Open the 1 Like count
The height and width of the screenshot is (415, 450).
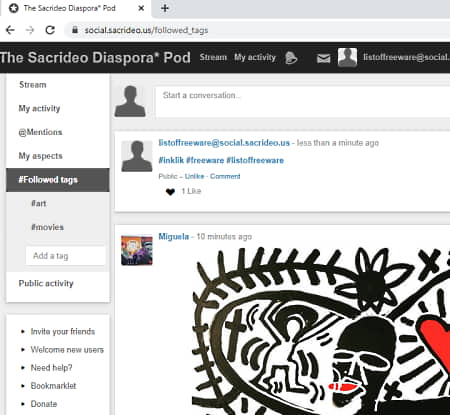point(191,191)
